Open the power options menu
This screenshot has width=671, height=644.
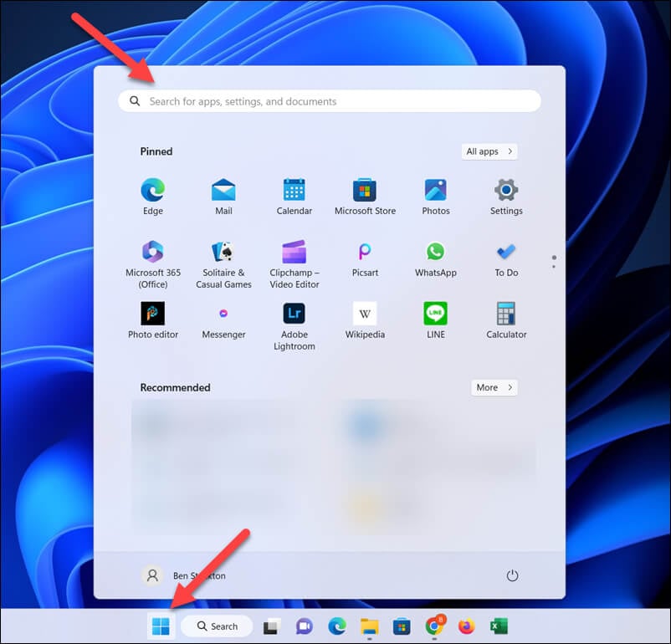point(512,575)
